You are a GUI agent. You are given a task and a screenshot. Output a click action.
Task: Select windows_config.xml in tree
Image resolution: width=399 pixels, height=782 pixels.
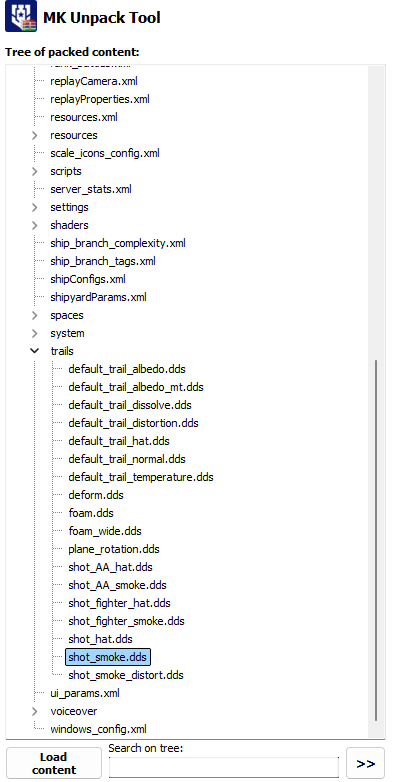pyautogui.click(x=98, y=729)
